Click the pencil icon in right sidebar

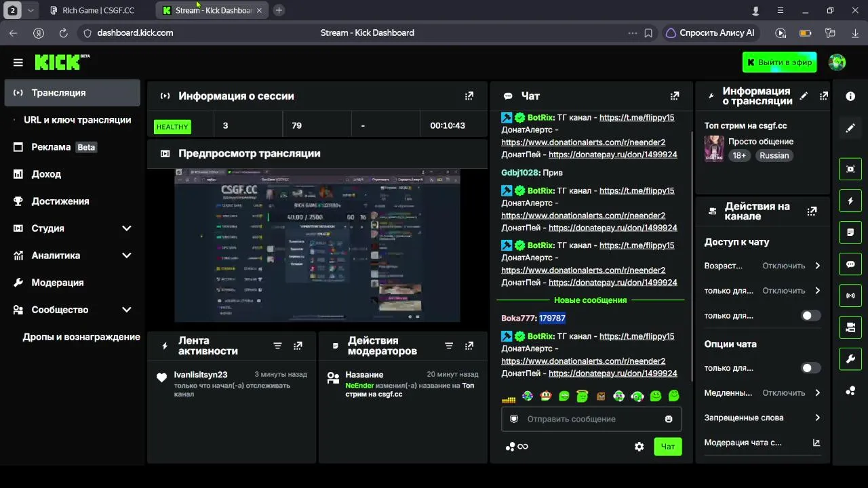pos(850,128)
